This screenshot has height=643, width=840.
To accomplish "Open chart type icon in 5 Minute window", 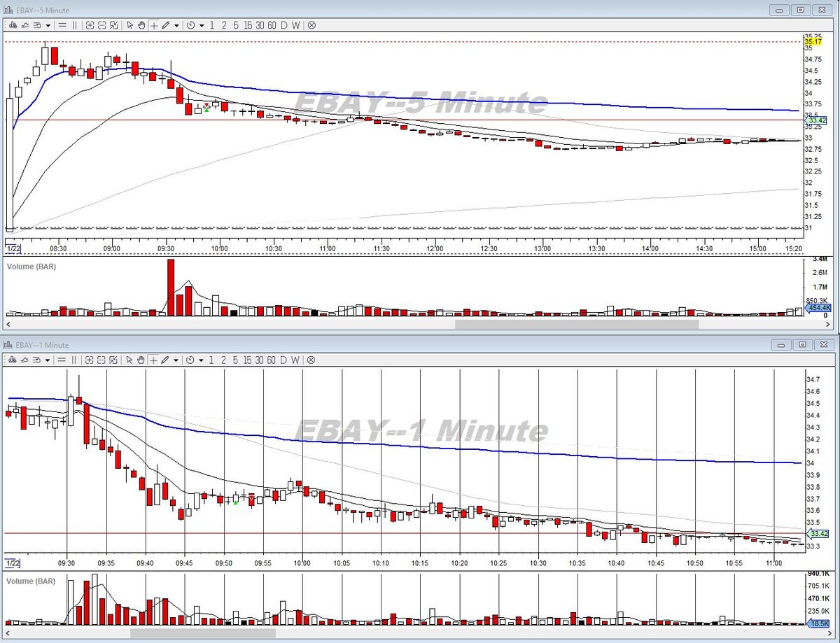I will tap(12, 24).
